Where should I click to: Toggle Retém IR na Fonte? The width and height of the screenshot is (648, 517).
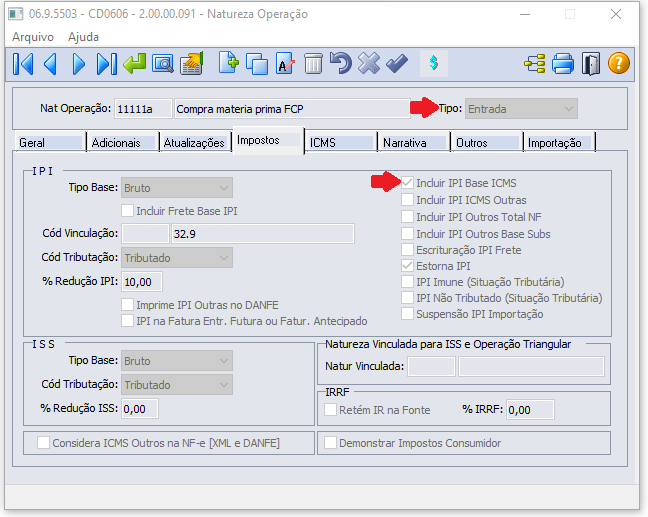click(x=330, y=410)
